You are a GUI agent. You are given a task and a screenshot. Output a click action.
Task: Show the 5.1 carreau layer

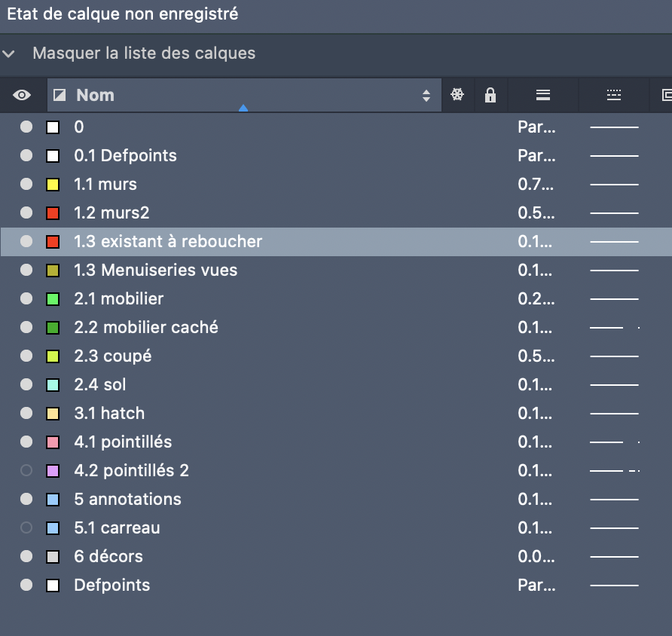pyautogui.click(x=26, y=528)
